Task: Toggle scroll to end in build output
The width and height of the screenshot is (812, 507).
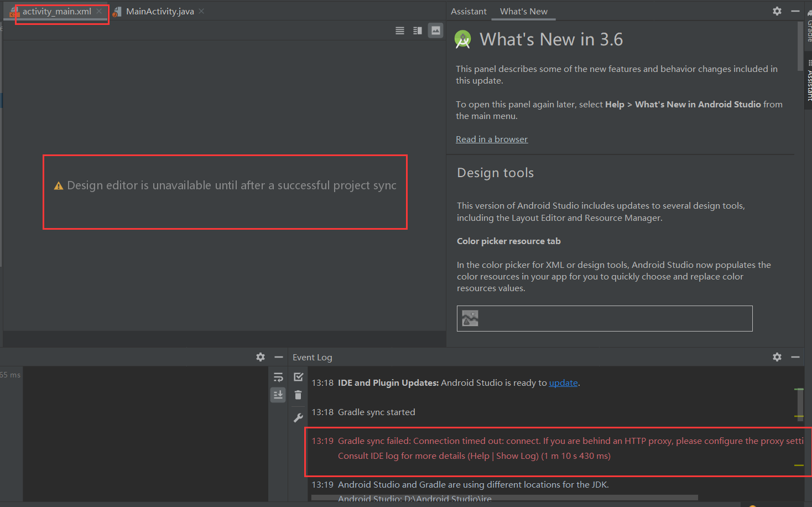Action: [278, 395]
